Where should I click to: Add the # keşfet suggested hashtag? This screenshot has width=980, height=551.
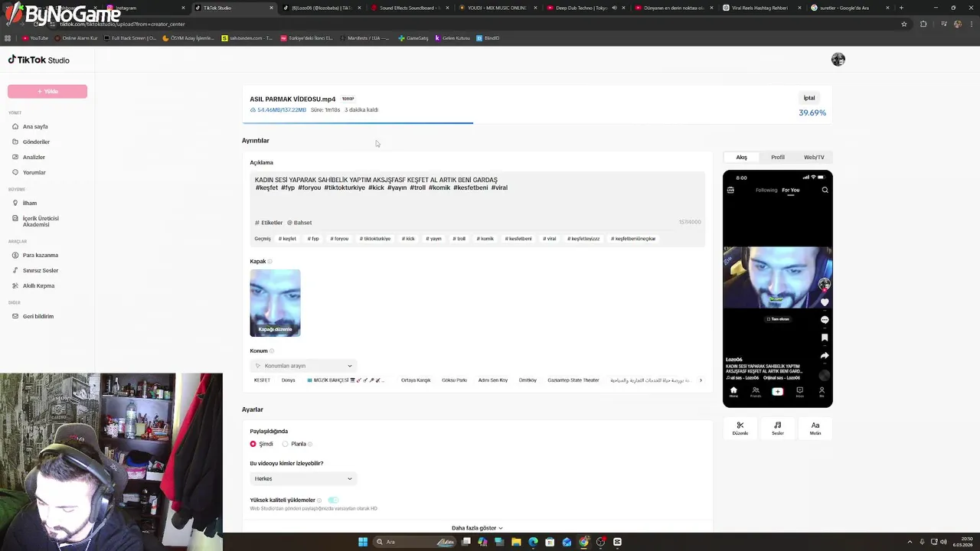[287, 239]
